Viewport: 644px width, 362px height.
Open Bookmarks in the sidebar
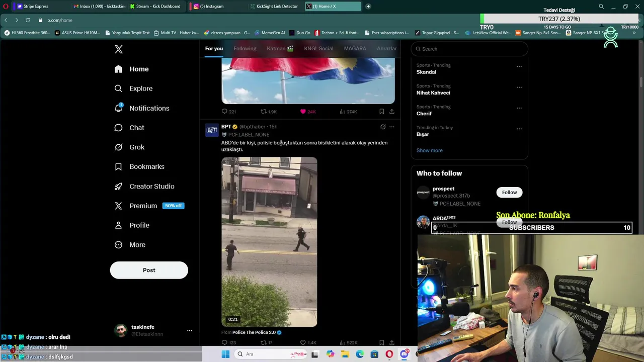[x=139, y=166]
